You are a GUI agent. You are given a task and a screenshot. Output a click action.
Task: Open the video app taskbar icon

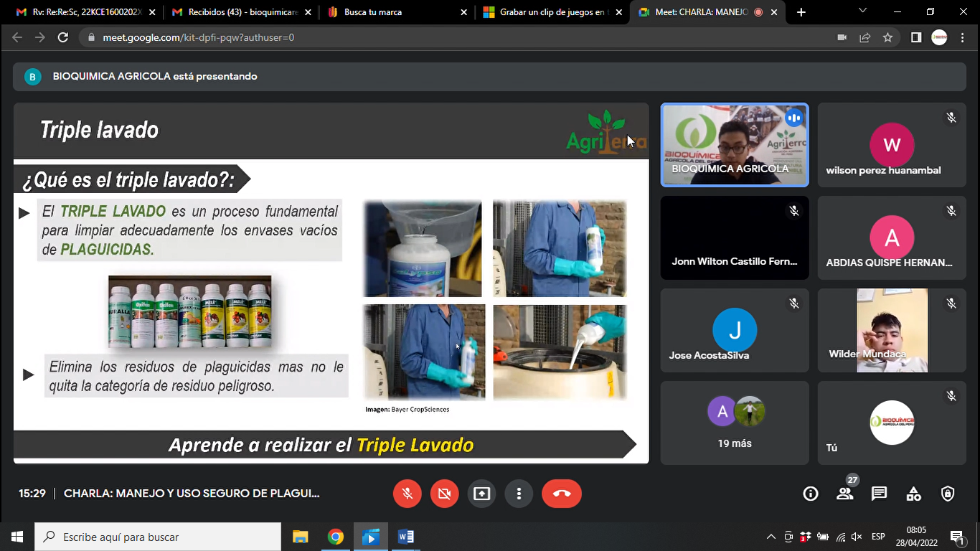pyautogui.click(x=370, y=537)
